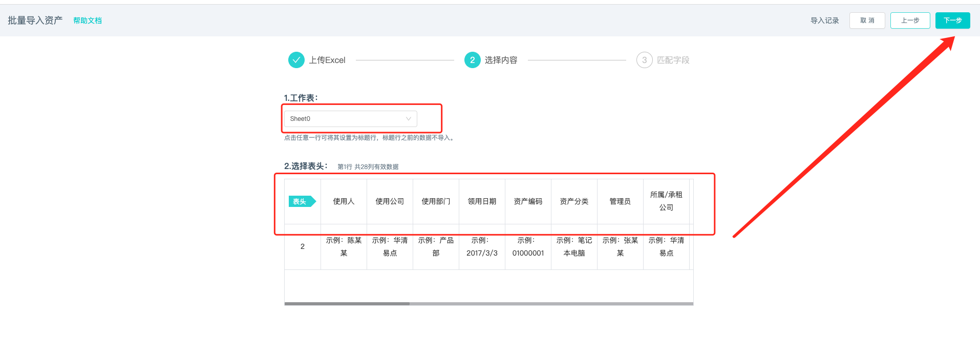
Task: Select the 匹配字段 step label
Action: coord(673,60)
